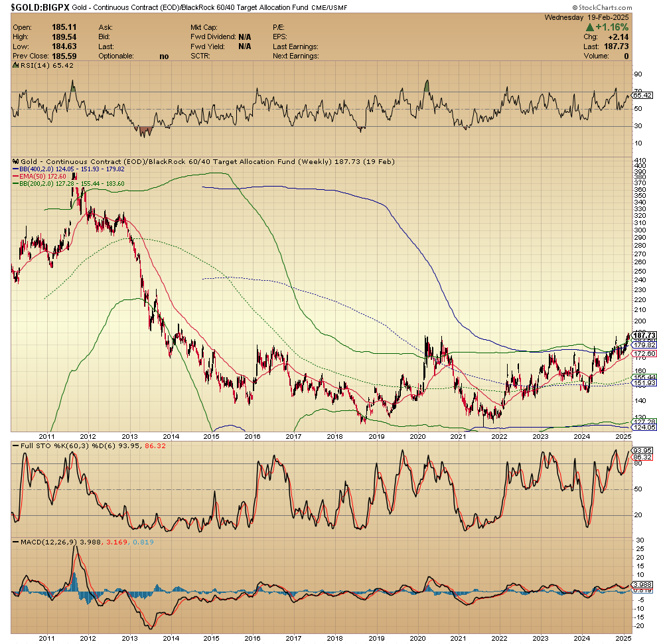The height and width of the screenshot is (644, 657).
Task: Click the header Last value 187.73
Action: coord(617,46)
